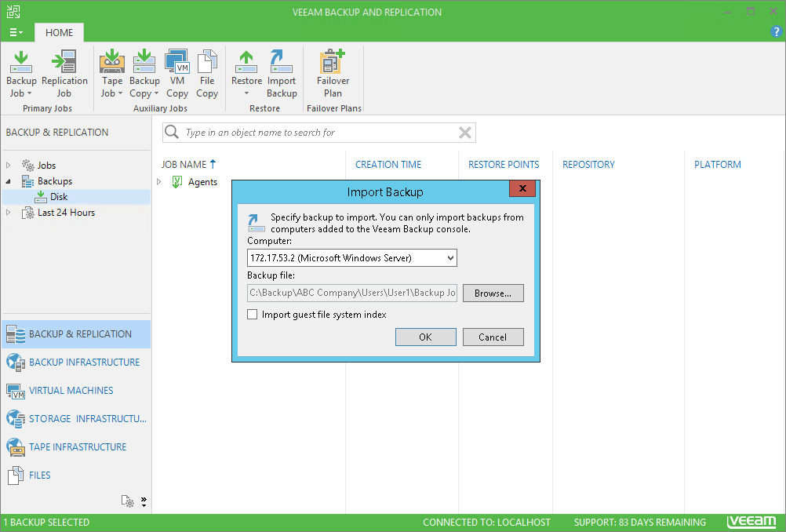The image size is (786, 532).
Task: Click the 1 BACKUP SELECTED status text
Action: [46, 522]
